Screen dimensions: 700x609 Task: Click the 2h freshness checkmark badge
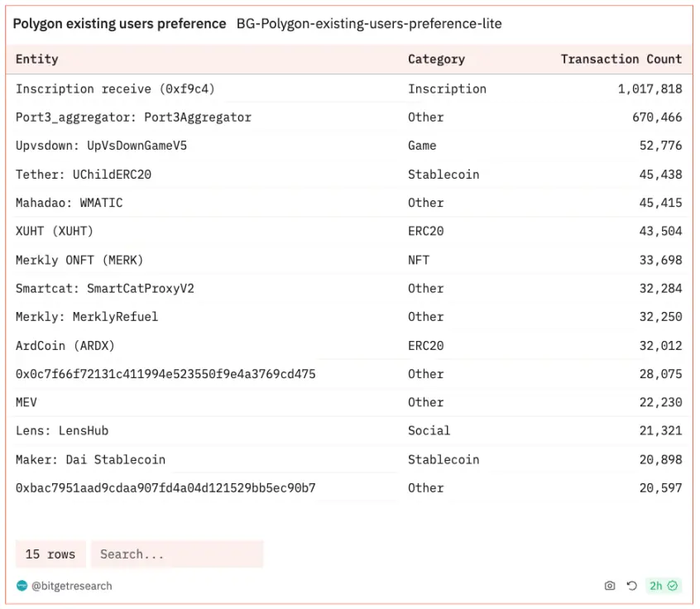tap(663, 586)
